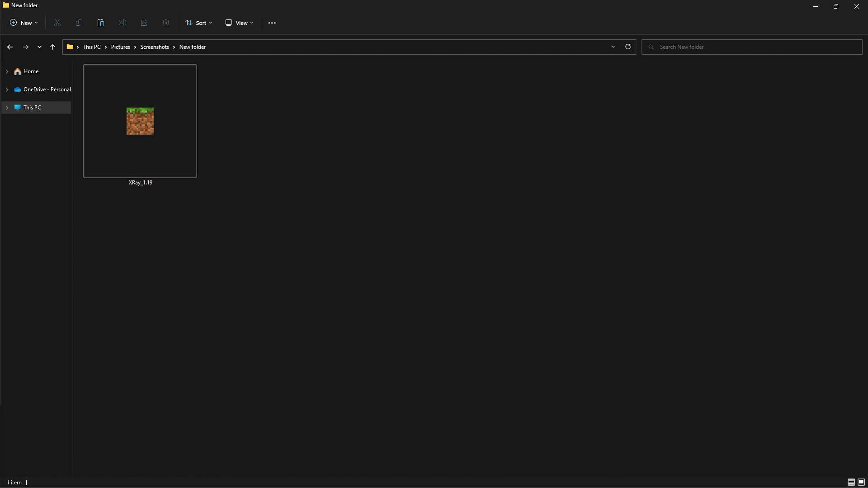Click the Rename icon
This screenshot has height=488, width=868.
coord(123,23)
